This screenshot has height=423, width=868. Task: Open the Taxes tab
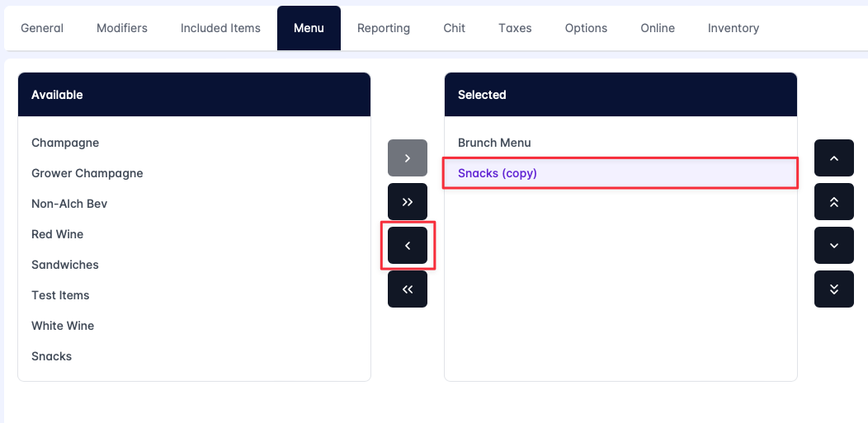point(515,28)
